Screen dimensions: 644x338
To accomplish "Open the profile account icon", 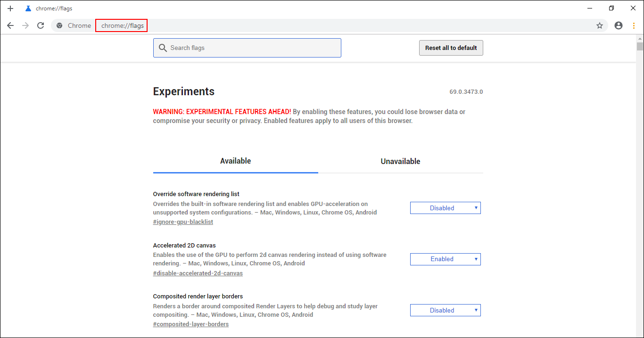I will tap(619, 25).
